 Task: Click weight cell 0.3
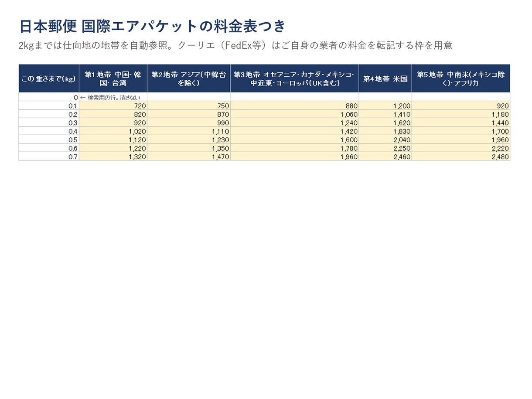(x=49, y=123)
